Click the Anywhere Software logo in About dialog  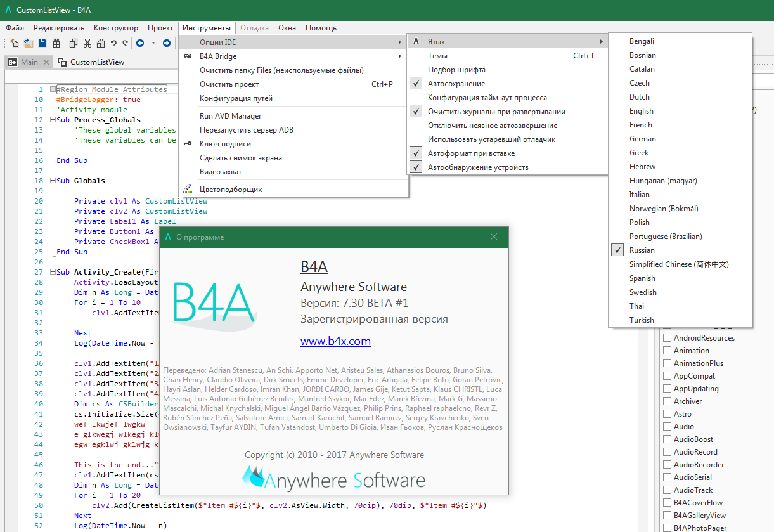coord(334,478)
